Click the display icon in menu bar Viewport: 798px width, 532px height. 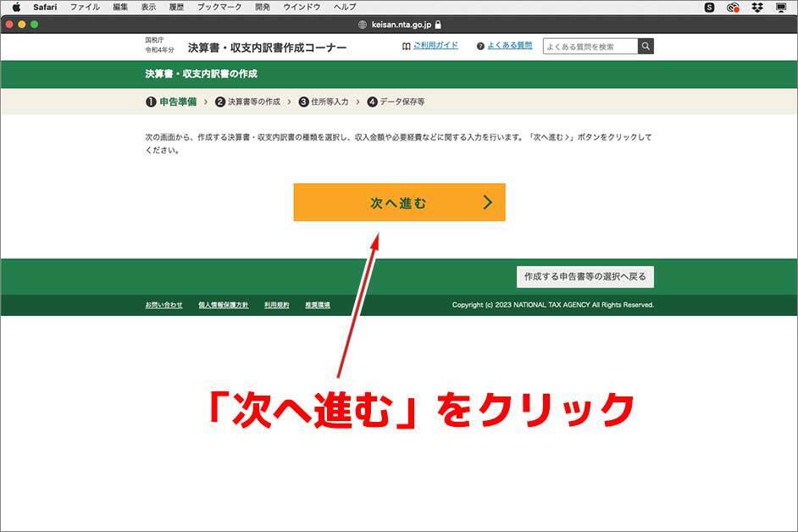pos(781,7)
